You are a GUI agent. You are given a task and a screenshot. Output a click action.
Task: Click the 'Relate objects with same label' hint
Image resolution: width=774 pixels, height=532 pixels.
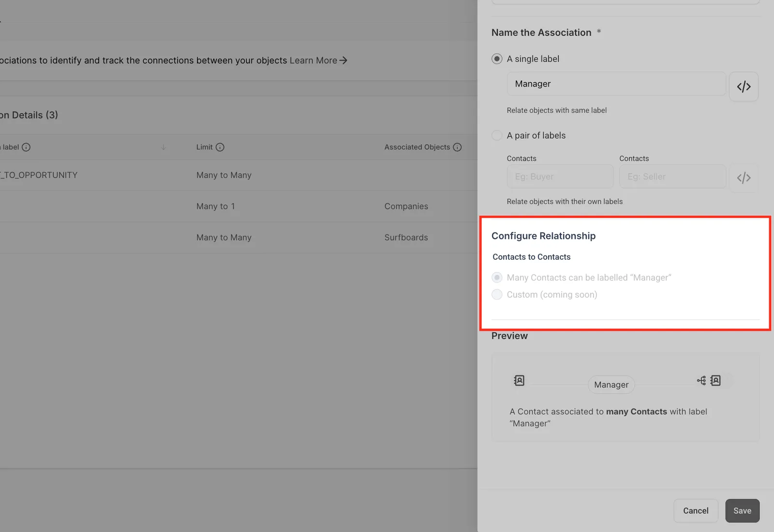tap(557, 110)
